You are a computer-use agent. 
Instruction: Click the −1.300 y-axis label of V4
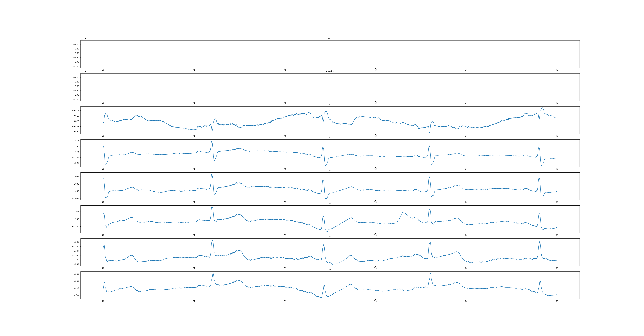pyautogui.click(x=75, y=226)
